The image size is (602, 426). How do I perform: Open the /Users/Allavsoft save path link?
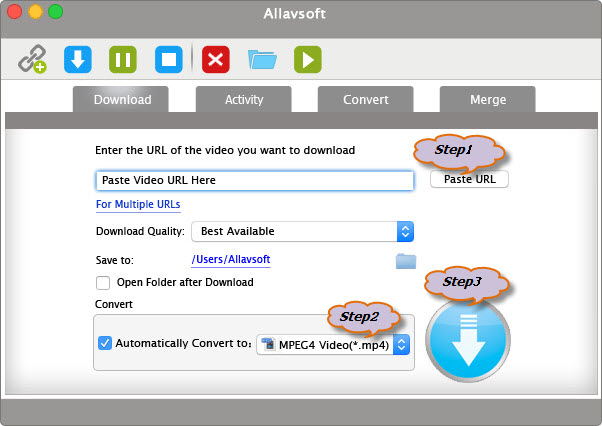(231, 259)
